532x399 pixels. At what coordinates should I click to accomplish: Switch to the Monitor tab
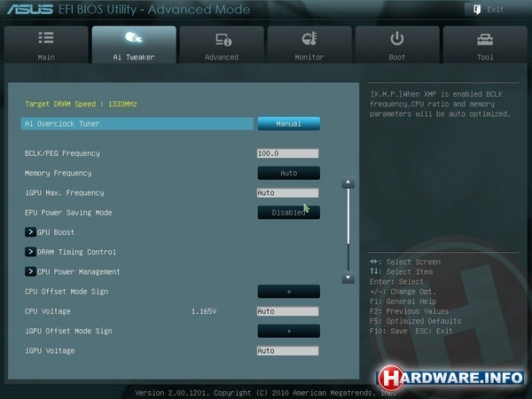[x=309, y=44]
